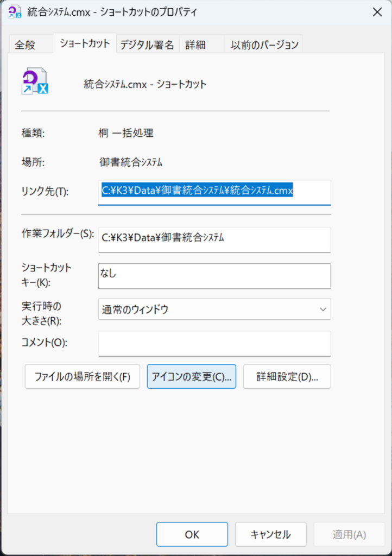Click the empty コメント text box
Image resolution: width=392 pixels, height=556 pixels.
(x=214, y=343)
